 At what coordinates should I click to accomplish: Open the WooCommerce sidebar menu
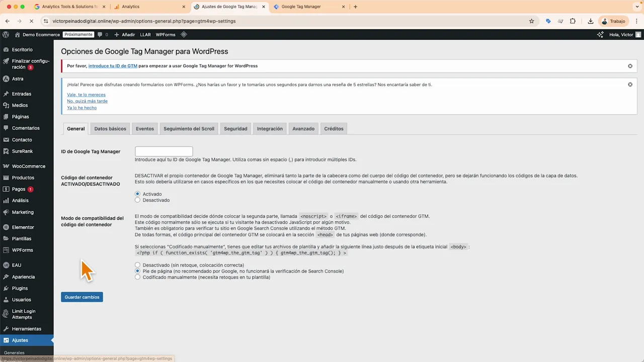point(28,166)
